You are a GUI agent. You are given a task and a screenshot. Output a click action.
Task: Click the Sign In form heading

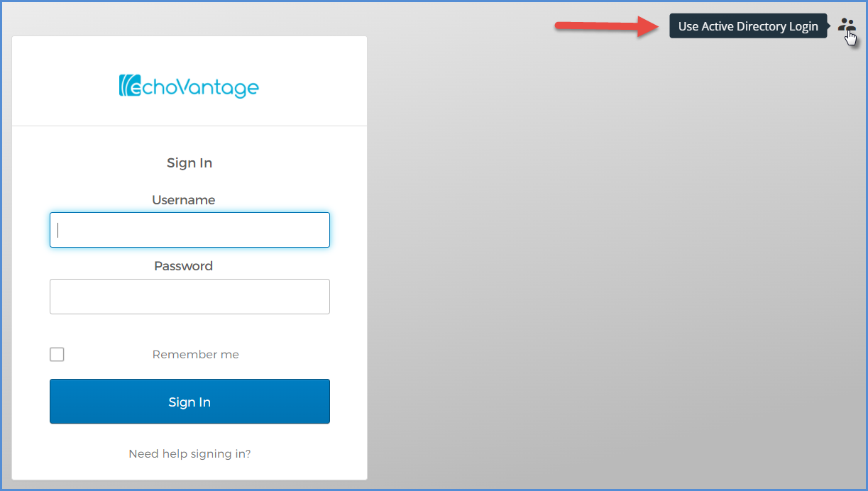[189, 162]
